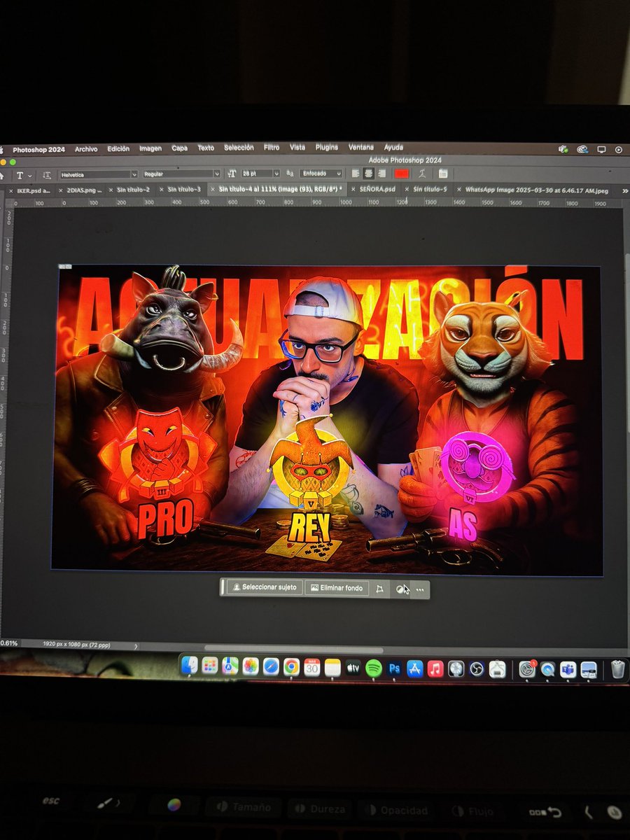Open the three-dots more options in taskbar
Screen dimensions: 630x840
(x=420, y=589)
